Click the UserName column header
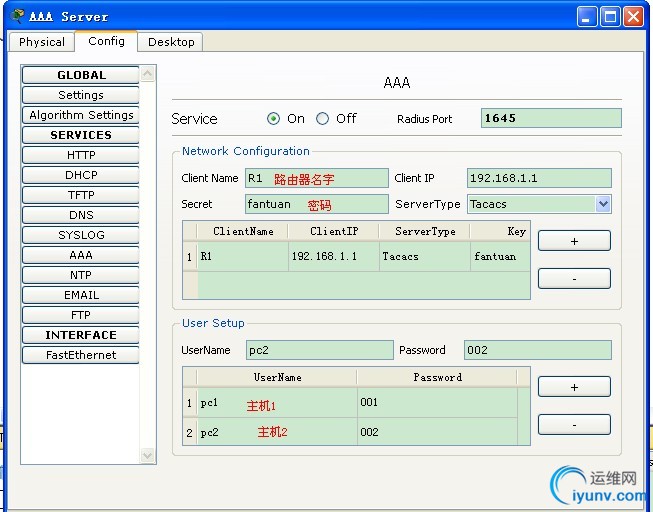Screen dimensions: 653x512 (x=277, y=377)
